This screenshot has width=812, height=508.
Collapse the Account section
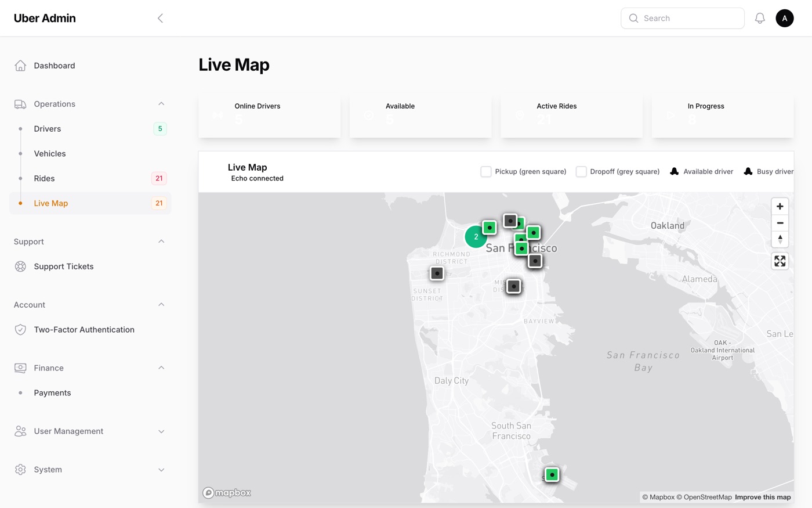(x=161, y=305)
